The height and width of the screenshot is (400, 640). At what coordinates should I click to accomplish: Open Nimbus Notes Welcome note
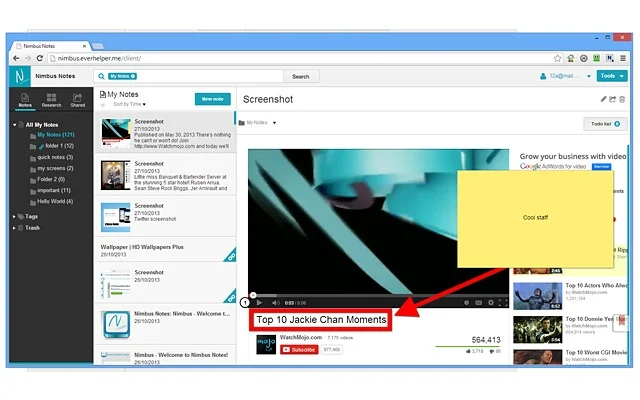coord(165,324)
